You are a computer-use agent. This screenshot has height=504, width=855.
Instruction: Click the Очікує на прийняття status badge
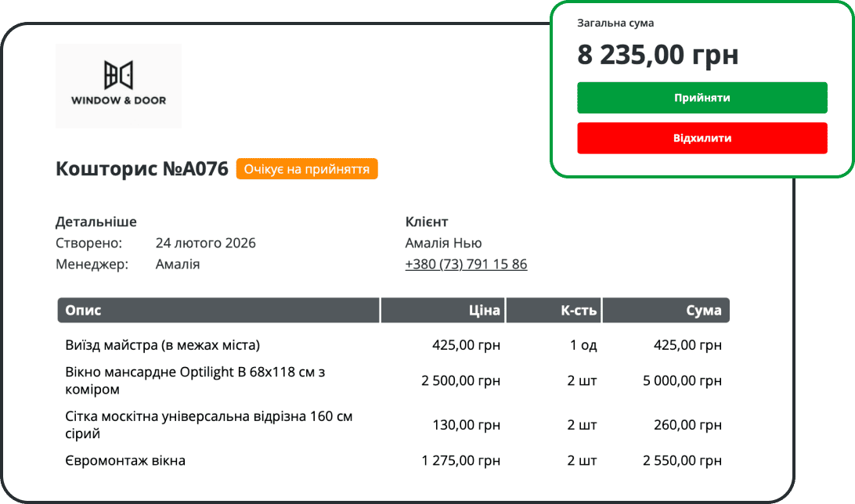307,169
